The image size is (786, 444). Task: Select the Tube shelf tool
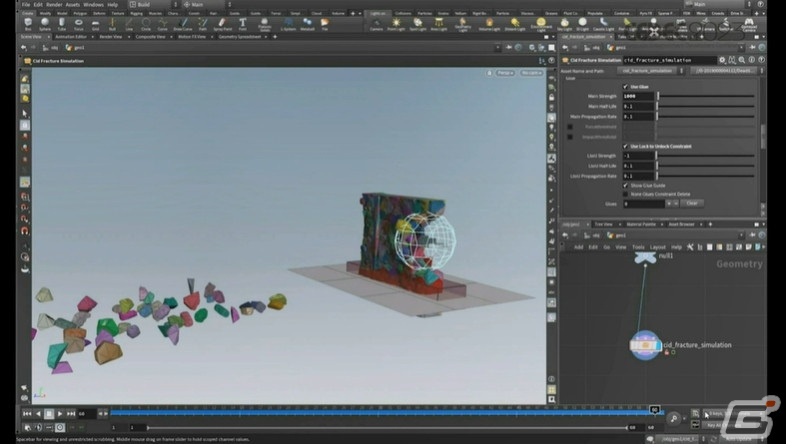click(x=62, y=24)
